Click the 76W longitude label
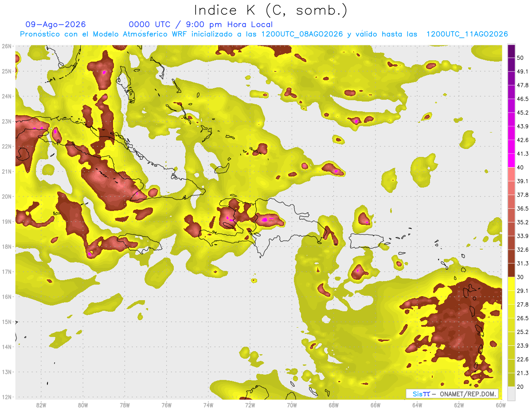 click(x=167, y=405)
